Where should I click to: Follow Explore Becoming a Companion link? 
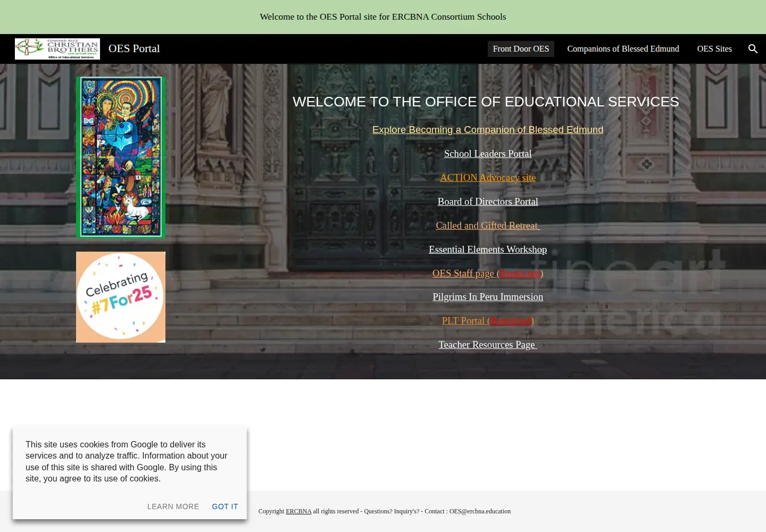[x=488, y=130]
